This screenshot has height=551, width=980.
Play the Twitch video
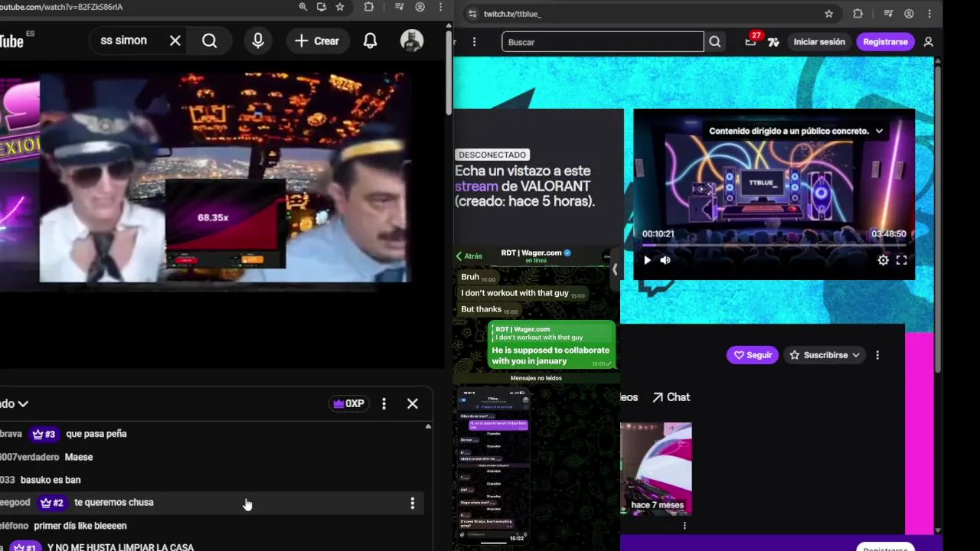(x=647, y=260)
